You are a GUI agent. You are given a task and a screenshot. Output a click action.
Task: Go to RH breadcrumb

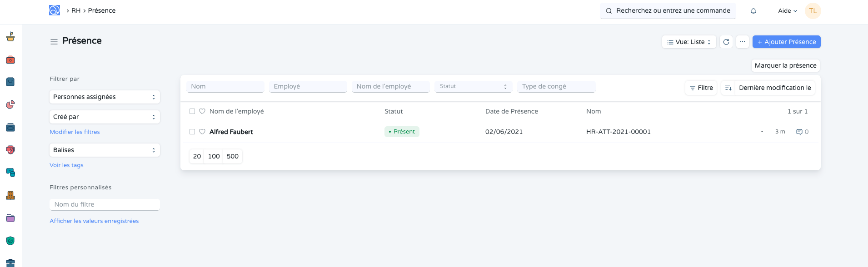[x=76, y=10]
